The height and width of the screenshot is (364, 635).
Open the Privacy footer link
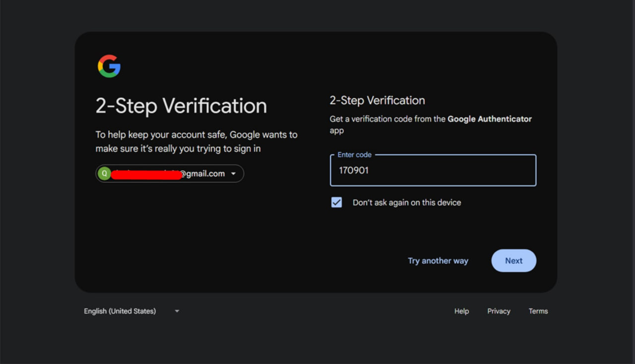point(499,311)
